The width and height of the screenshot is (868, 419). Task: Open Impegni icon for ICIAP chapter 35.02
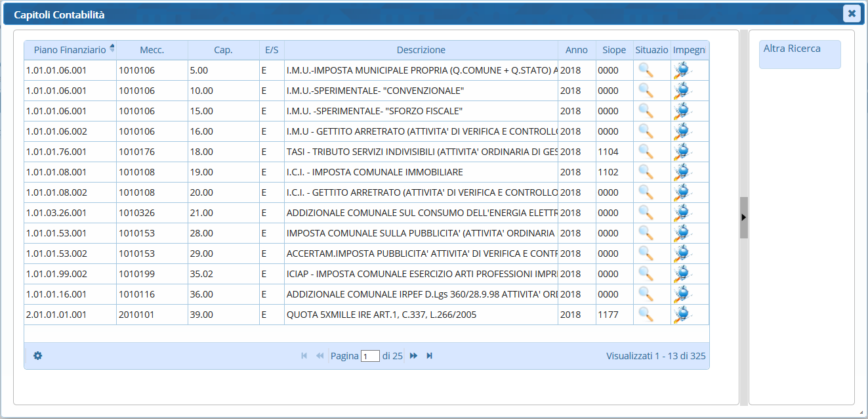682,274
